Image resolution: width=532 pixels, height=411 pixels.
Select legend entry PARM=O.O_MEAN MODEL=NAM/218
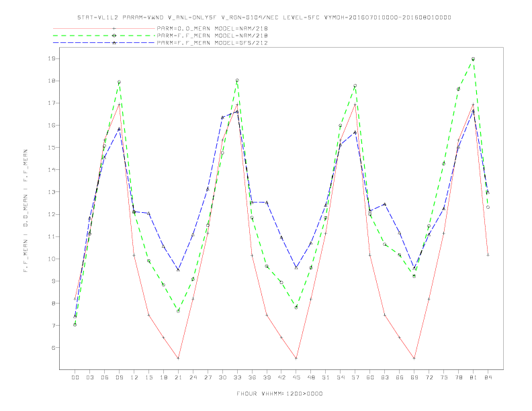click(212, 28)
